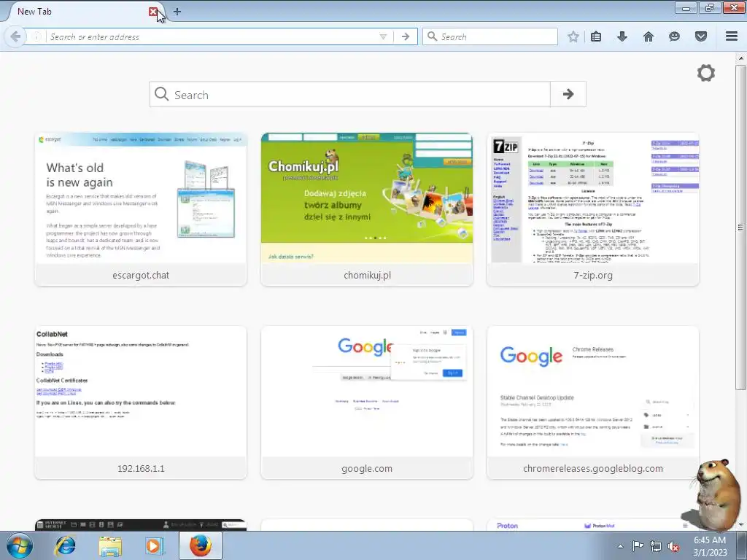747x560 pixels.
Task: Go to Home page icon
Action: [649, 36]
